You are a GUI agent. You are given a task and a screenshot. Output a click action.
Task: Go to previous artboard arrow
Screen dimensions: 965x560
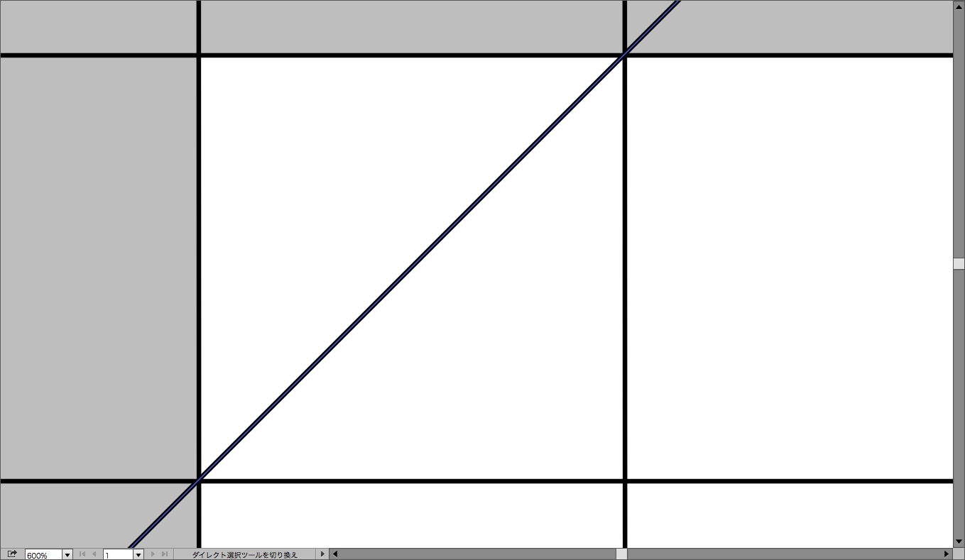[94, 554]
